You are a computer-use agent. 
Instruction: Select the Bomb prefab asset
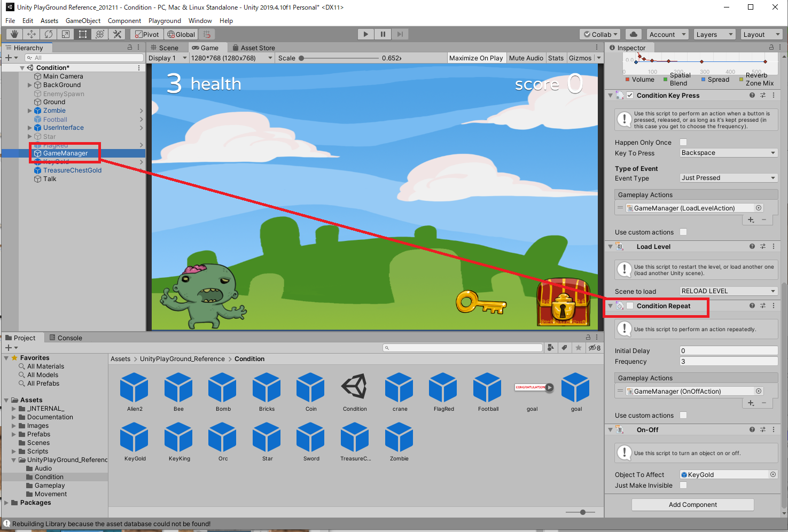click(223, 392)
